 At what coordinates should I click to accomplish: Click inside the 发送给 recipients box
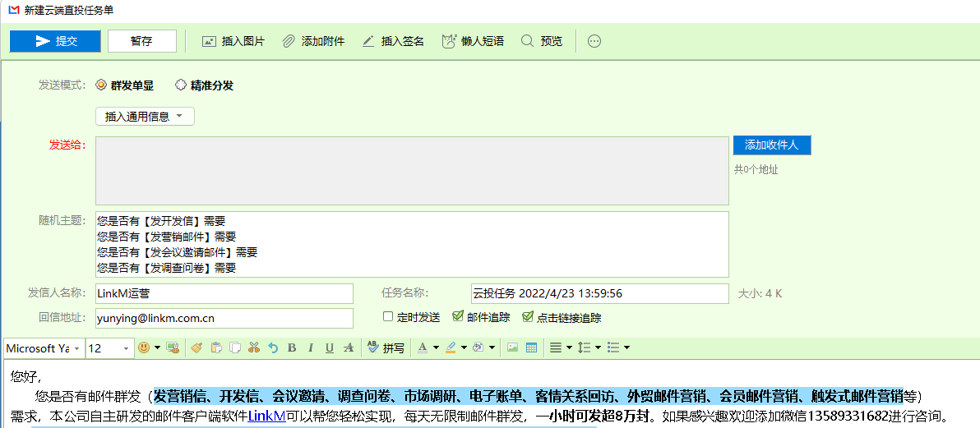412,171
